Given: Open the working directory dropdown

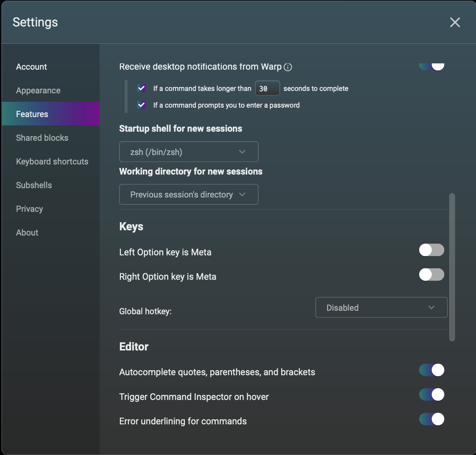Looking at the screenshot, I should click(x=189, y=194).
